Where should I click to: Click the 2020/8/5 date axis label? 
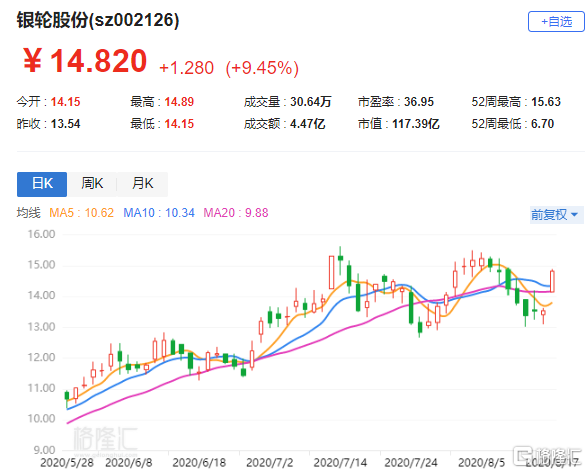[482, 462]
